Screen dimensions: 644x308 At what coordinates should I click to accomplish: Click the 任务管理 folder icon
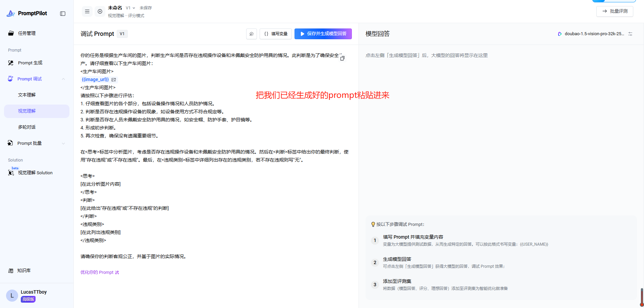click(x=11, y=33)
